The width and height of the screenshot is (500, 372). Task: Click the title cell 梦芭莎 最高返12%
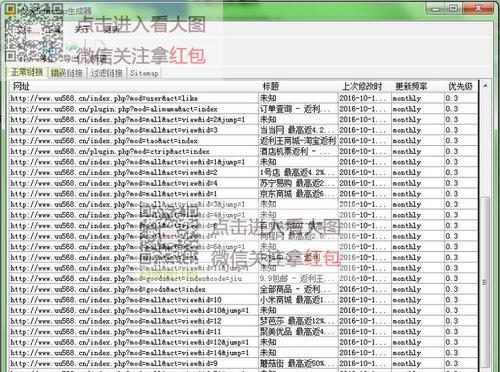[298, 321]
